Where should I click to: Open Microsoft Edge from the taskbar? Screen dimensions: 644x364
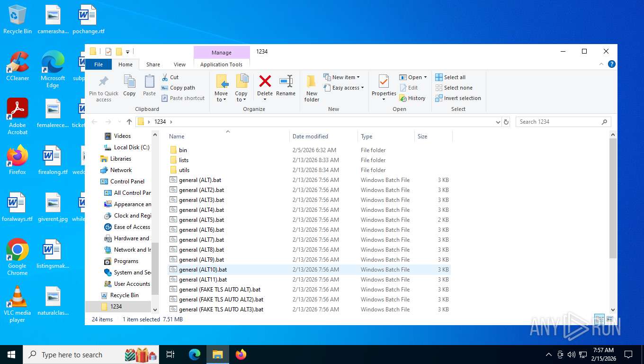click(195, 354)
